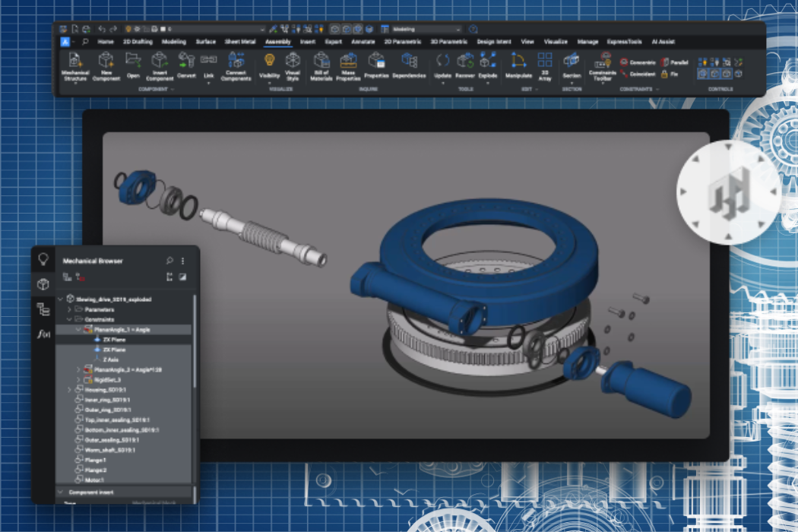Switch to the Modeling ribbon tab
This screenshot has height=532, width=798.
coord(173,42)
